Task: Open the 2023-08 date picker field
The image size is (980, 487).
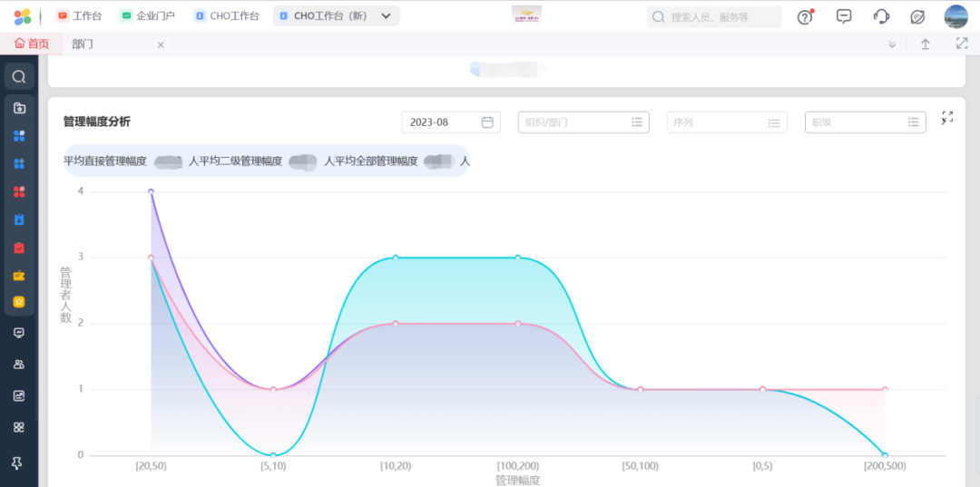Action: click(x=450, y=122)
